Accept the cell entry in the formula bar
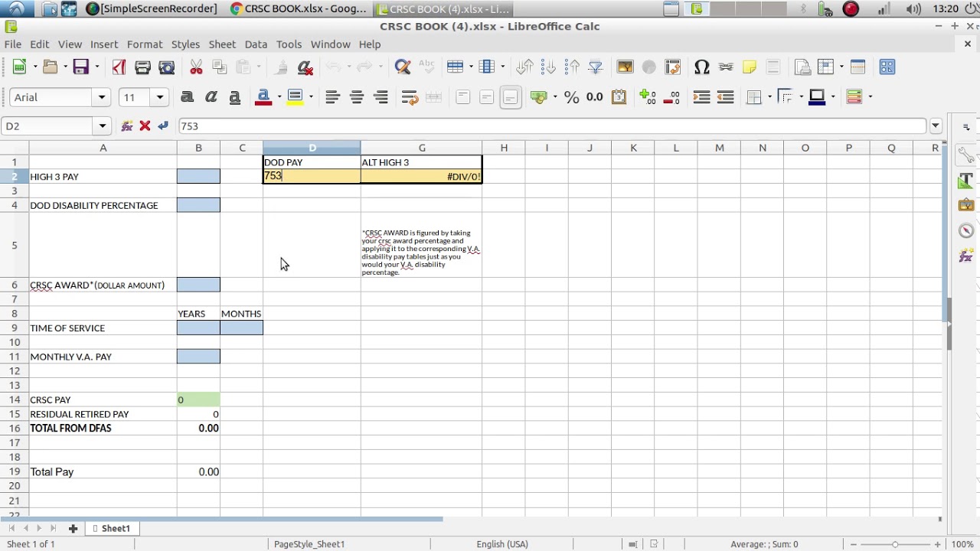Screen dimensions: 980x551 pos(163,126)
